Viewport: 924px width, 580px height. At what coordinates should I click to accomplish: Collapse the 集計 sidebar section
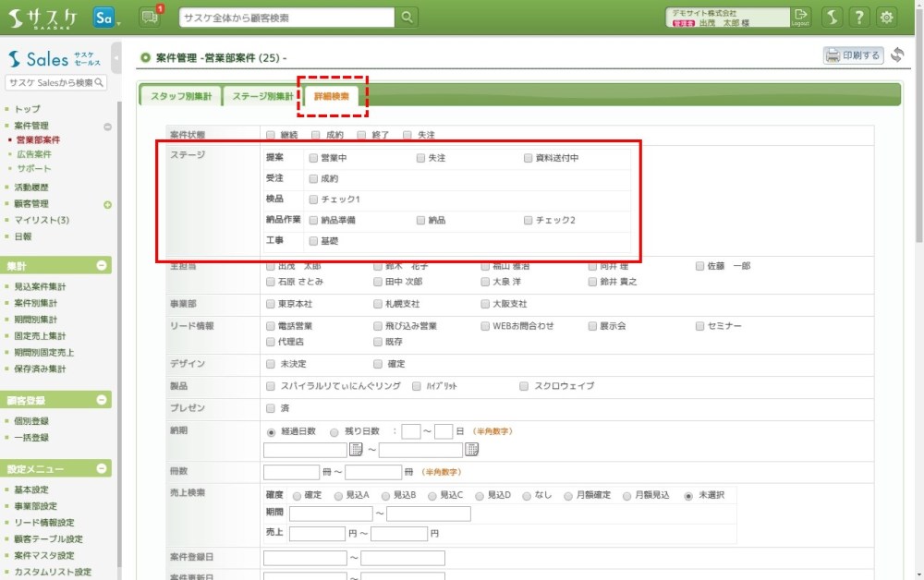pos(102,266)
